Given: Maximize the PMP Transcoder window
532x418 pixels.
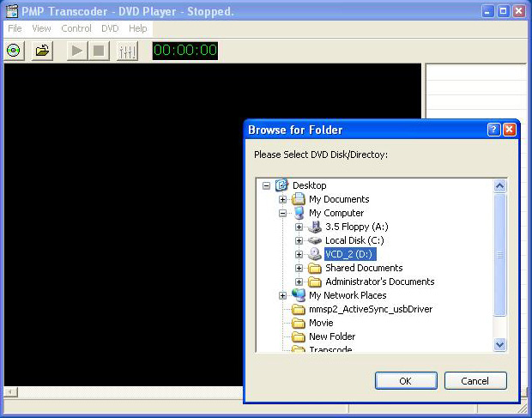Looking at the screenshot, I should (503, 11).
